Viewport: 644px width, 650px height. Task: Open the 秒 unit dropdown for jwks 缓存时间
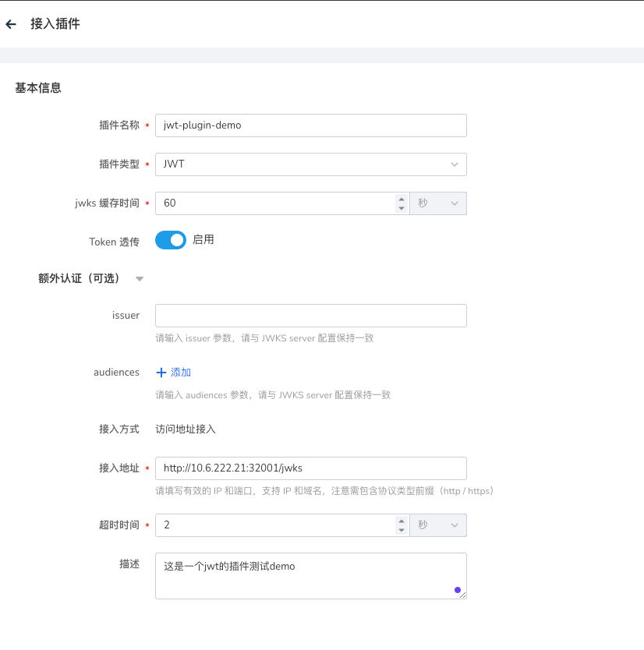[x=438, y=202]
